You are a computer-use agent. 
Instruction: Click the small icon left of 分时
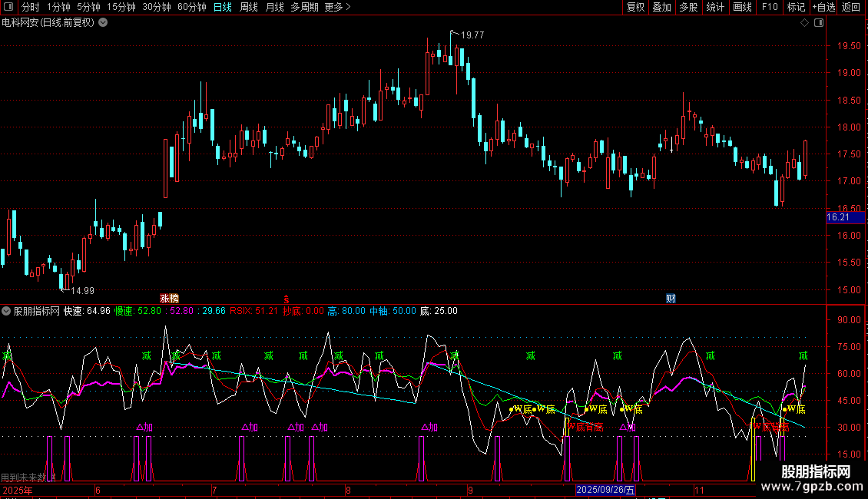pos(8,8)
